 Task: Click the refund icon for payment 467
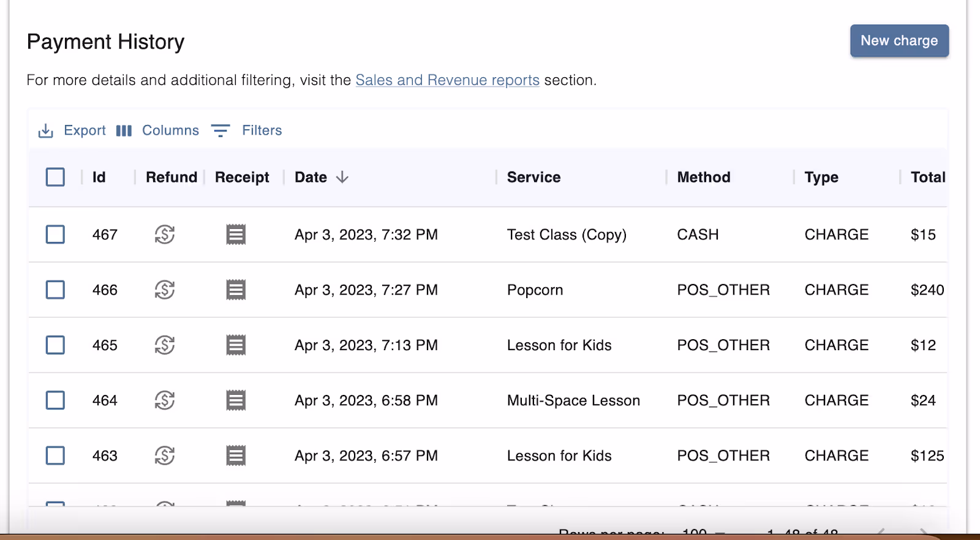165,234
